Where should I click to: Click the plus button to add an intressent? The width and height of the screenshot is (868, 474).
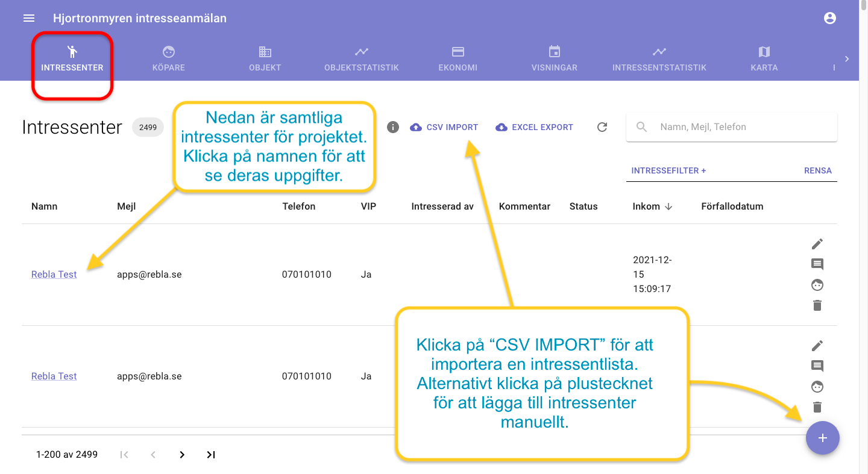(x=822, y=438)
